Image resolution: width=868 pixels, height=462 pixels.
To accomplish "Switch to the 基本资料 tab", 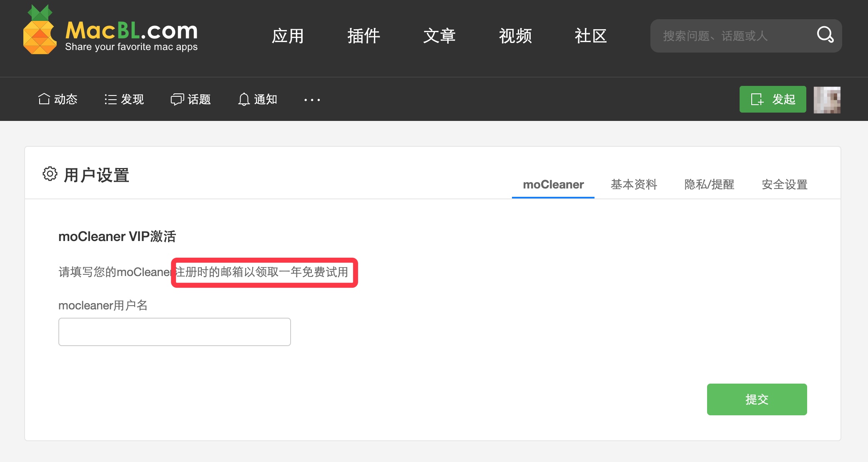I will pos(634,184).
